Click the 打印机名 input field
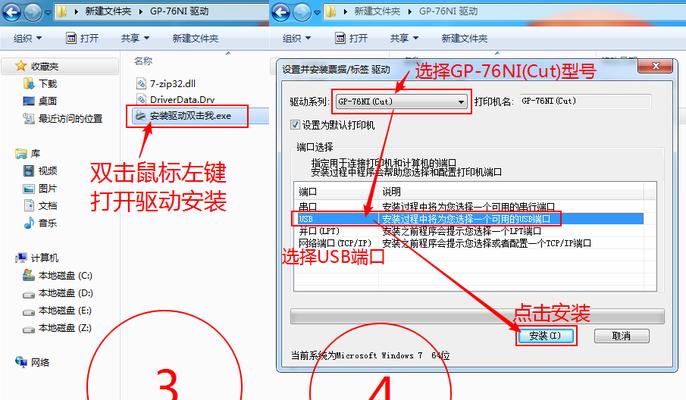 [585, 102]
